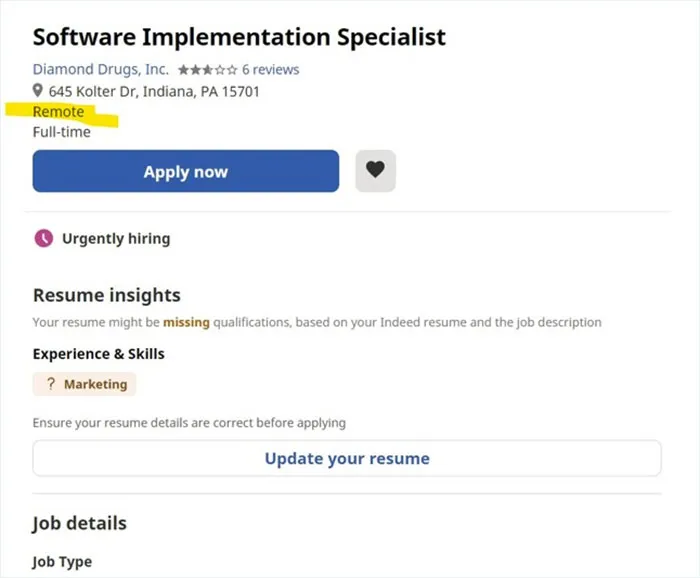Click the 645 Kolter Dr address text

154,91
